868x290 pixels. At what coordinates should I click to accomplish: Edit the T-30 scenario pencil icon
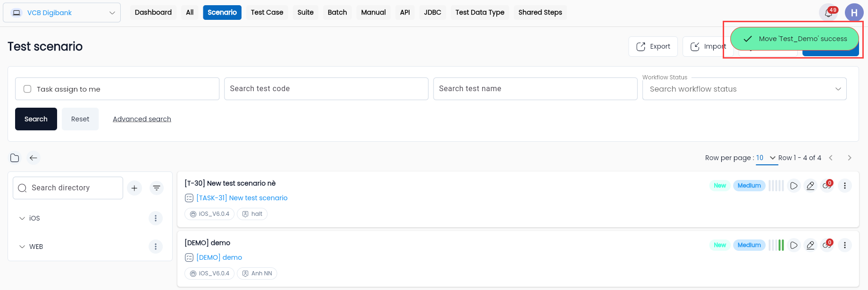tap(810, 186)
